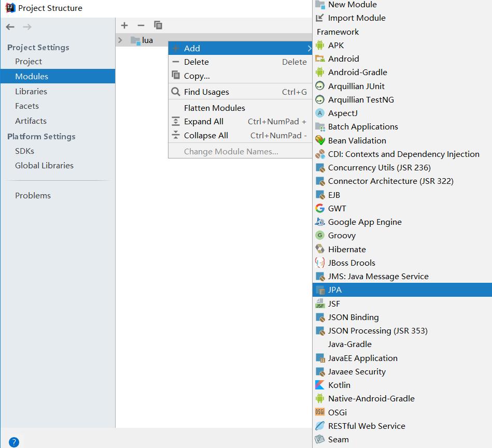Click the back arrow navigation icon
This screenshot has height=448, width=492.
(x=10, y=27)
